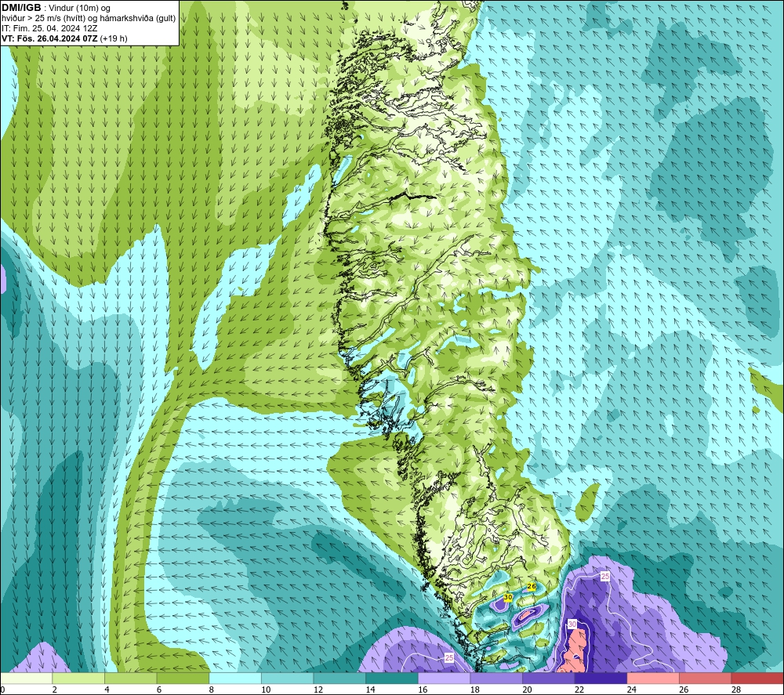Click the white '30' label above the pink area
784x695 pixels.
coord(572,624)
